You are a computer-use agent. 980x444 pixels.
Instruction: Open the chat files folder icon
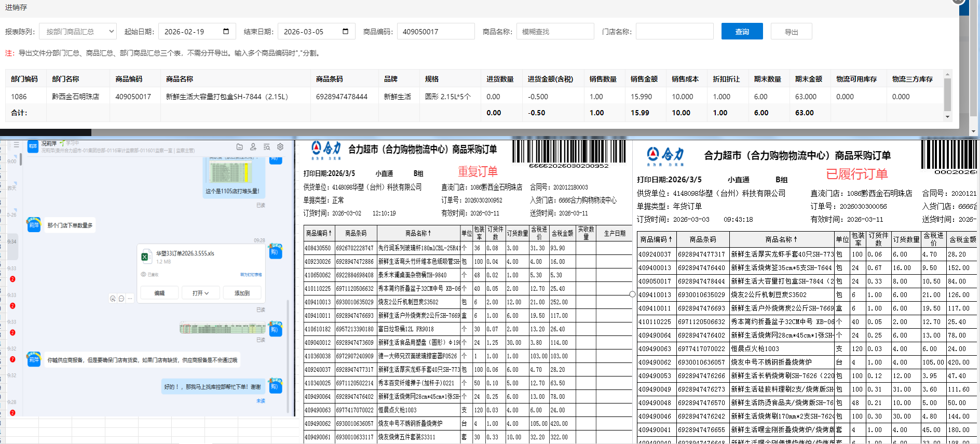pos(239,147)
